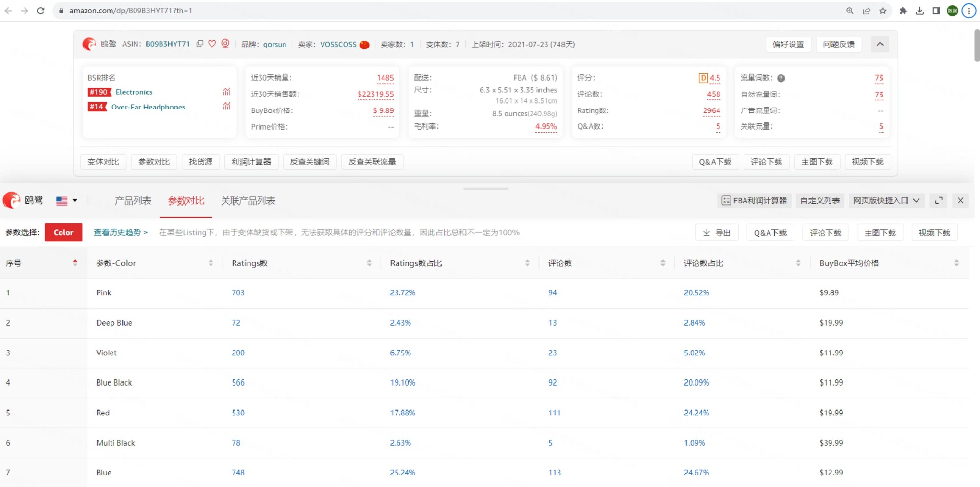Click the red monitor icon beside the heart
980x487 pixels.
point(225,44)
